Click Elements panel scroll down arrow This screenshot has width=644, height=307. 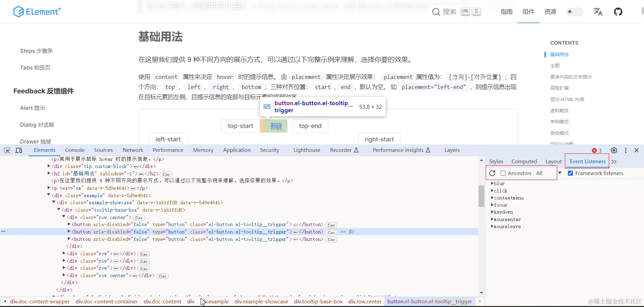[x=481, y=293]
